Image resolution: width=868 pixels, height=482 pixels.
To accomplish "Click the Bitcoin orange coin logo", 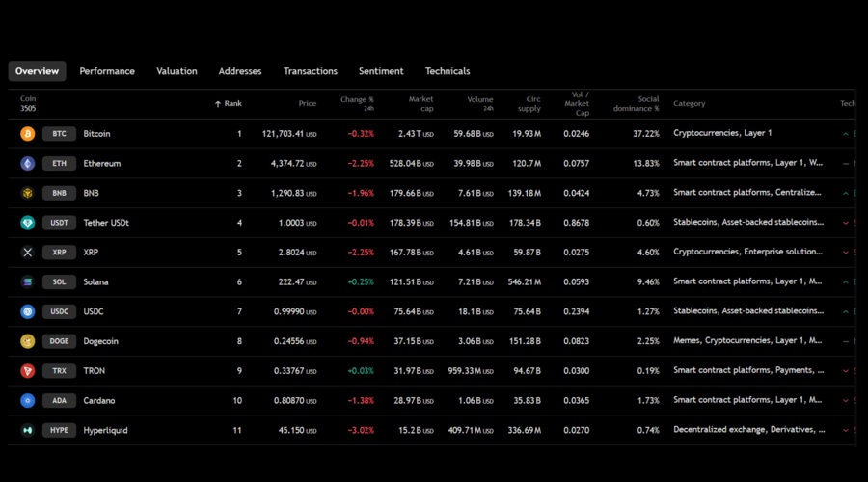I will pyautogui.click(x=28, y=134).
